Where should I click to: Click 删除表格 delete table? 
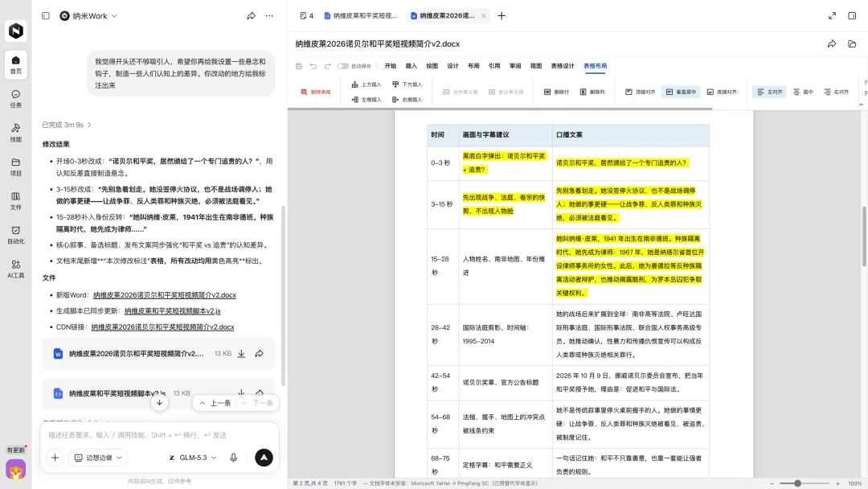pyautogui.click(x=316, y=92)
